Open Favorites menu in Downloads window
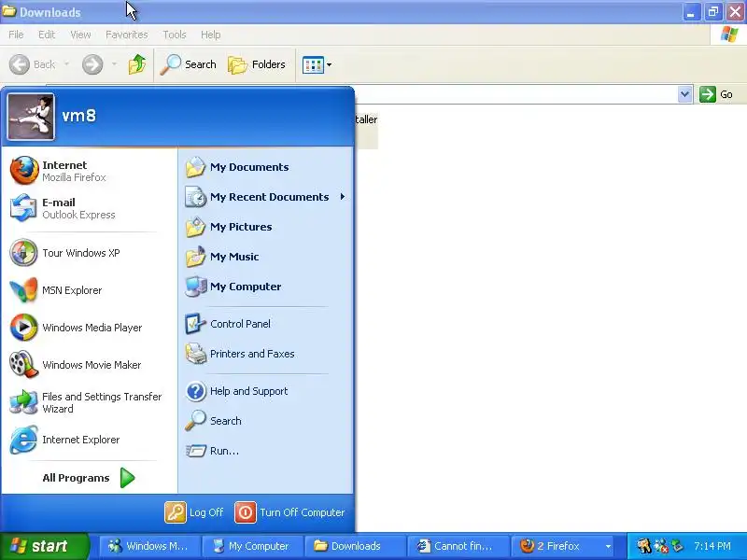The height and width of the screenshot is (560, 747). pos(127,35)
